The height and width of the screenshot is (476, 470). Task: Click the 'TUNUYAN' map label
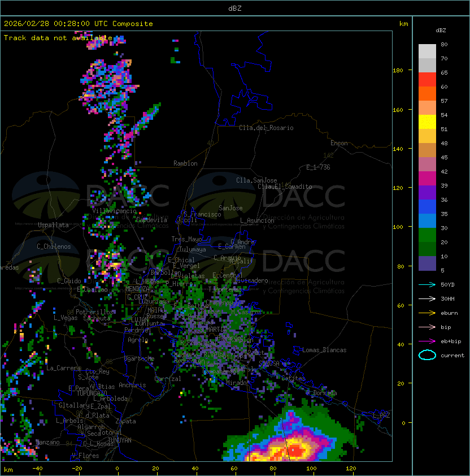tap(120, 440)
